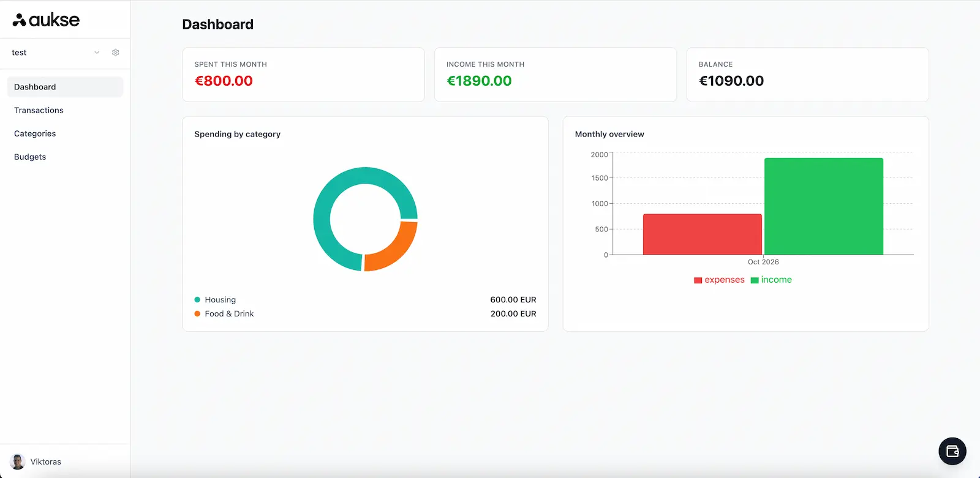This screenshot has height=478, width=980.
Task: Go to Transactions page
Action: (x=65, y=110)
